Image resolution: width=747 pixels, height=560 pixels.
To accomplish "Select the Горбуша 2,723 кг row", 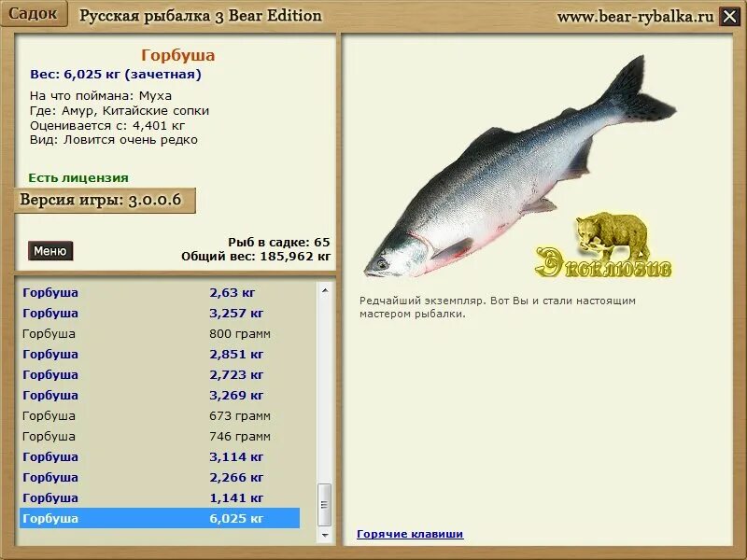I will [x=160, y=374].
